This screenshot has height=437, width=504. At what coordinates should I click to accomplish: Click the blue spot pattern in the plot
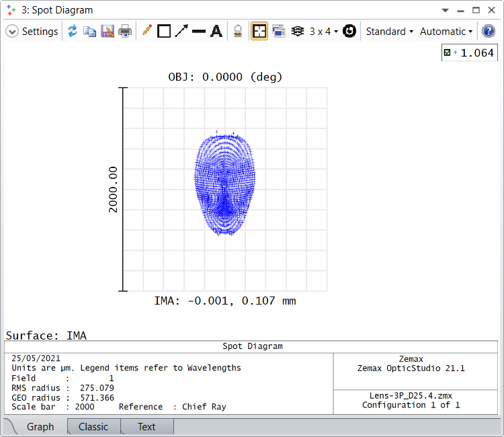coord(225,184)
